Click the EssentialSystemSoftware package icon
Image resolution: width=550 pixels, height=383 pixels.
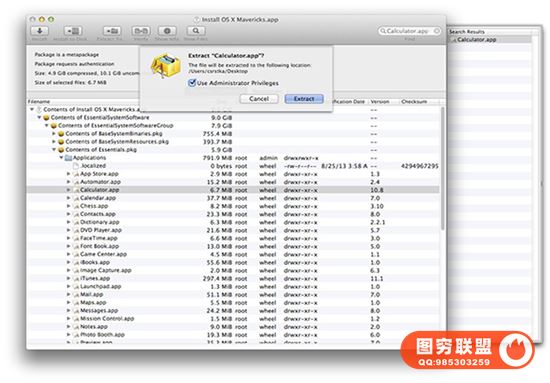46,117
